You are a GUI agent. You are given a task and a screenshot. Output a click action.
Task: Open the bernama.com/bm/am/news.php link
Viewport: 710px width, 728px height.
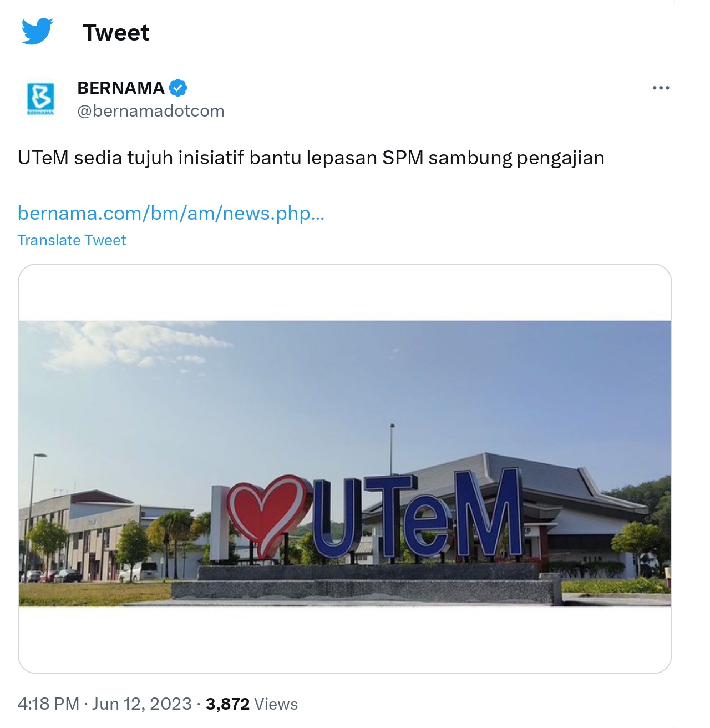[171, 213]
